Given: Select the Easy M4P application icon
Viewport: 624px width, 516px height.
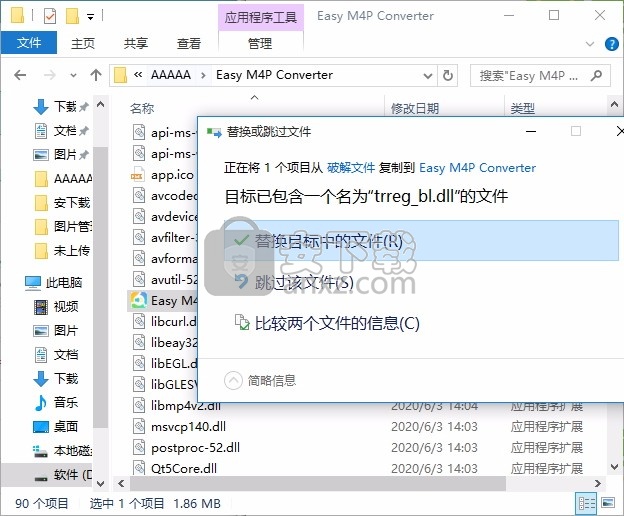Looking at the screenshot, I should click(x=138, y=300).
